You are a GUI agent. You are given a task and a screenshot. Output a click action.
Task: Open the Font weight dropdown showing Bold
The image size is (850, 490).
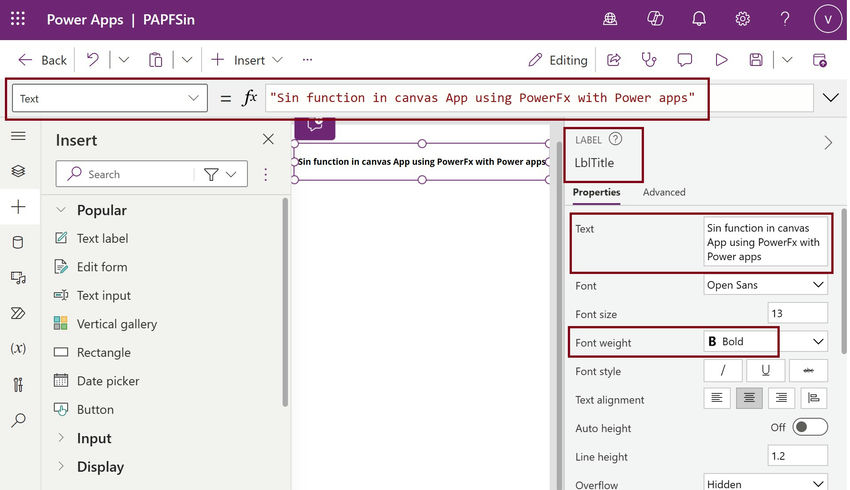765,341
